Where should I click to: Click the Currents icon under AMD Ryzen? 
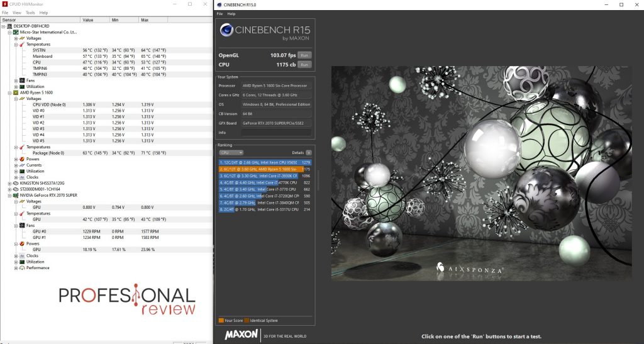pos(22,165)
